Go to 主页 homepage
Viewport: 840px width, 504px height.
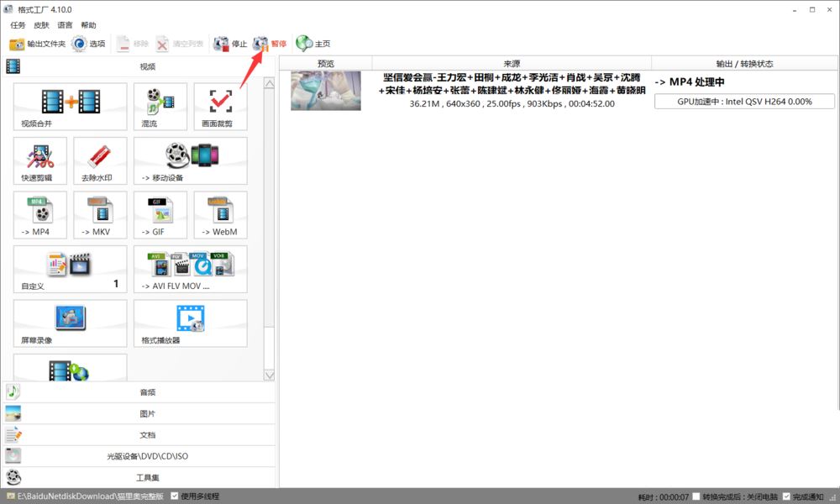(313, 44)
